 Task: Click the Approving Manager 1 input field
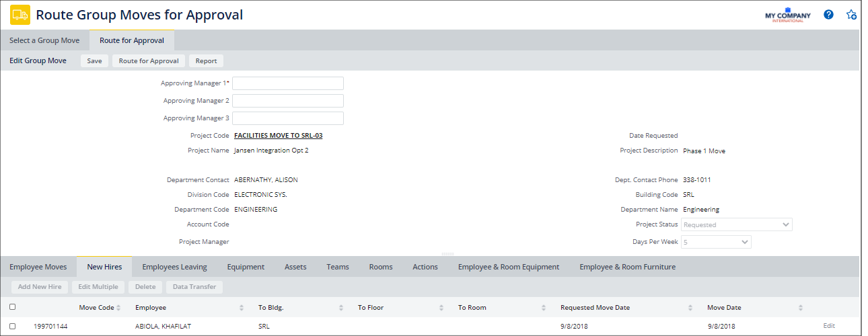[x=287, y=83]
